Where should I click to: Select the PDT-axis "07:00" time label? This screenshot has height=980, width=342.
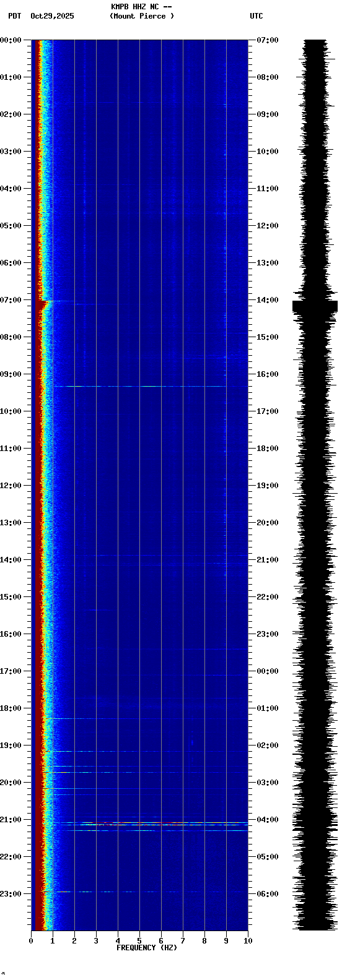11,300
